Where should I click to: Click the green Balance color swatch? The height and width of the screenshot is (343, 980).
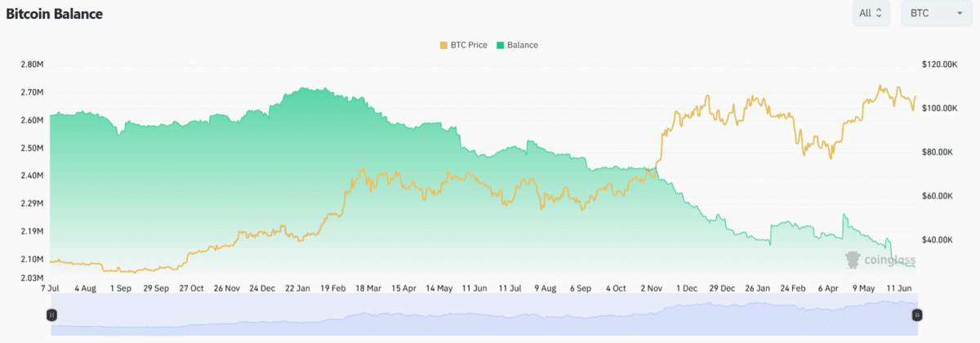[x=500, y=45]
